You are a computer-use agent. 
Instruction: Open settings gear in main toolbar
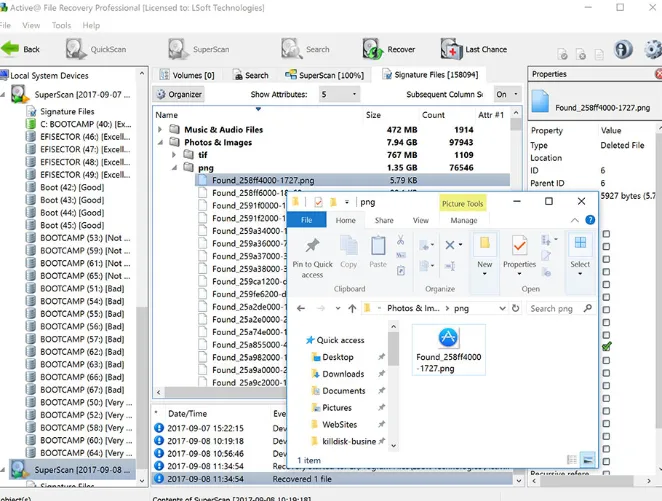[653, 49]
